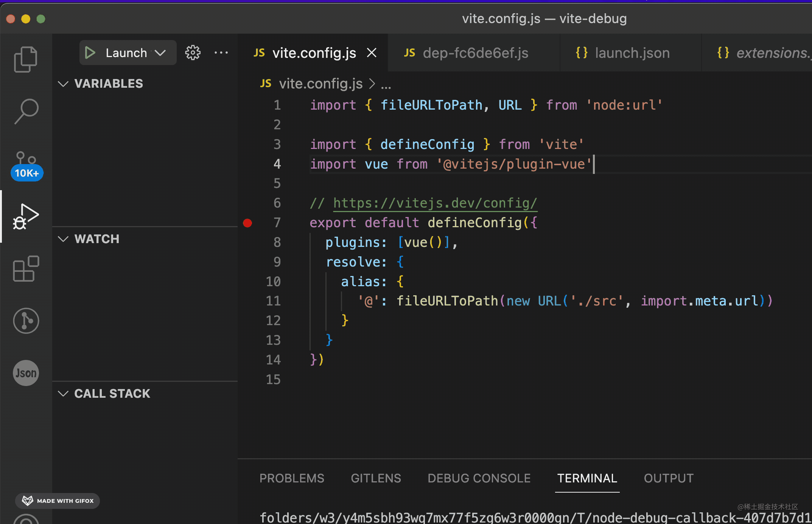Start debugging with green play icon
This screenshot has width=812, height=524.
click(x=90, y=53)
